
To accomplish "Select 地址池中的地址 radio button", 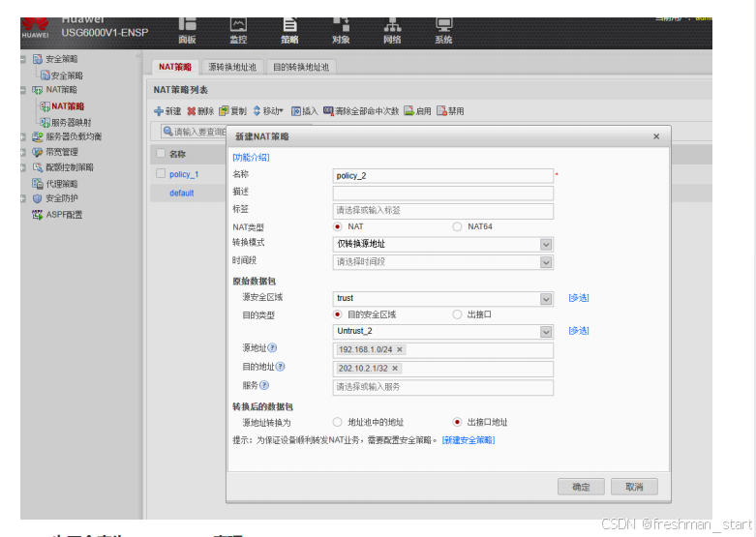I will pyautogui.click(x=338, y=422).
